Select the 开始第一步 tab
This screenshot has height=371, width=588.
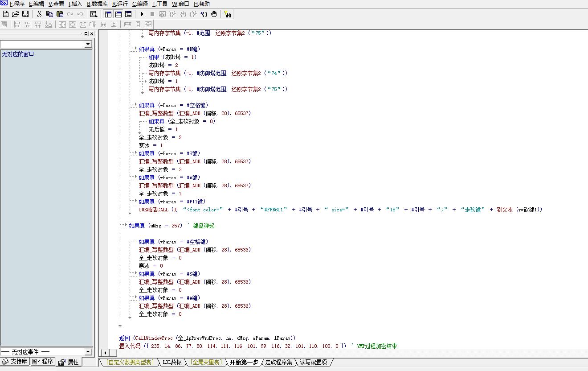(244, 362)
